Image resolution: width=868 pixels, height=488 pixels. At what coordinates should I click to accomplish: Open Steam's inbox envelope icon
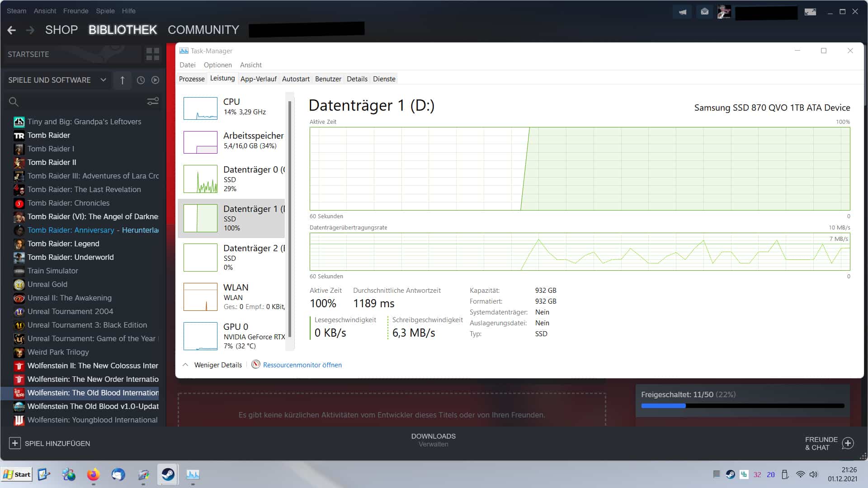click(704, 12)
